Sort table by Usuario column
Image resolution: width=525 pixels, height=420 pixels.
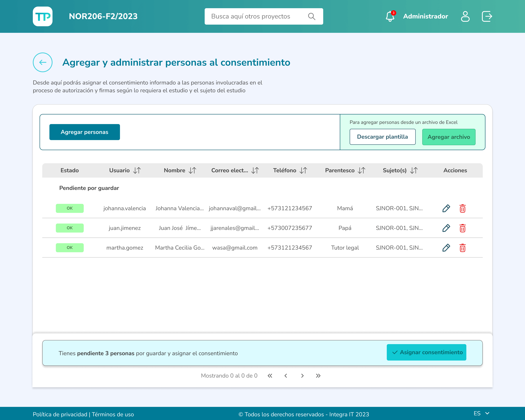click(137, 170)
